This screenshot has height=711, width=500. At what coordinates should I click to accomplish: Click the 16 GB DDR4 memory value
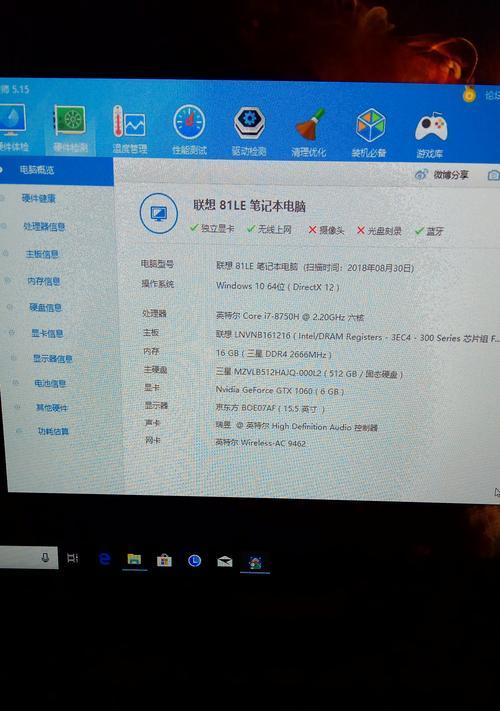[273, 354]
